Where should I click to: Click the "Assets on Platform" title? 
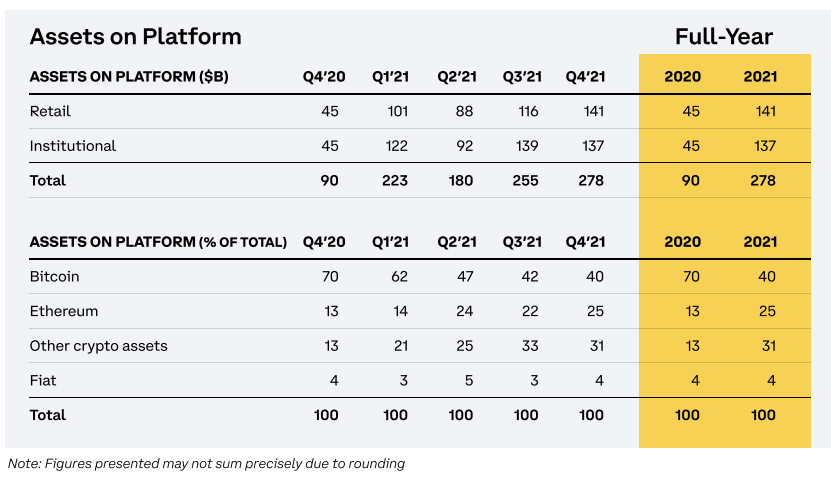click(x=135, y=37)
